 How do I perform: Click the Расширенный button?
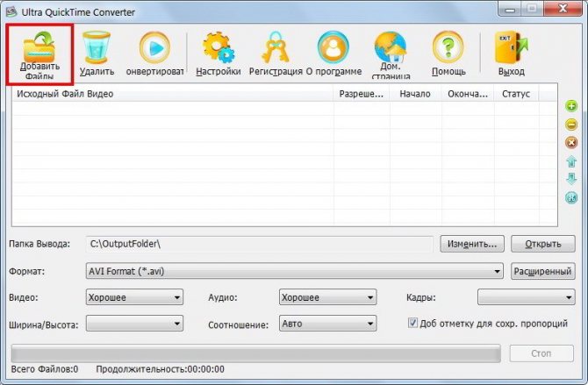tap(543, 271)
